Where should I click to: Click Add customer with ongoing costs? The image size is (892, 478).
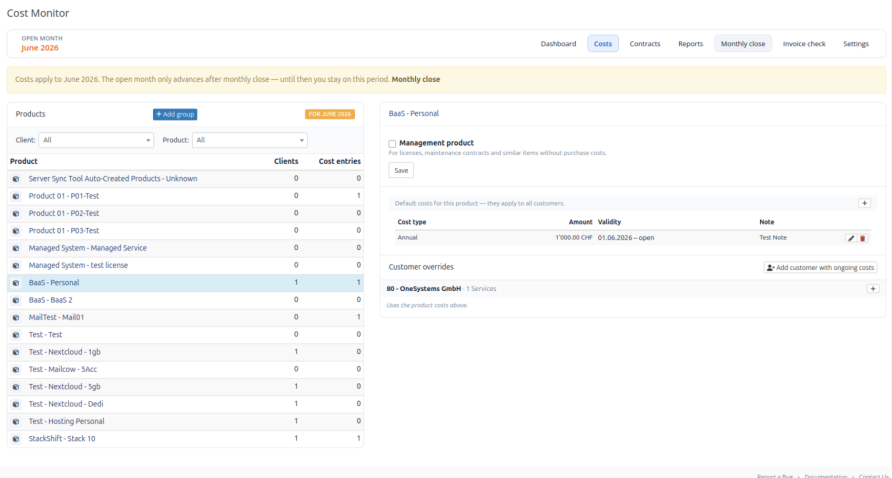coord(820,267)
